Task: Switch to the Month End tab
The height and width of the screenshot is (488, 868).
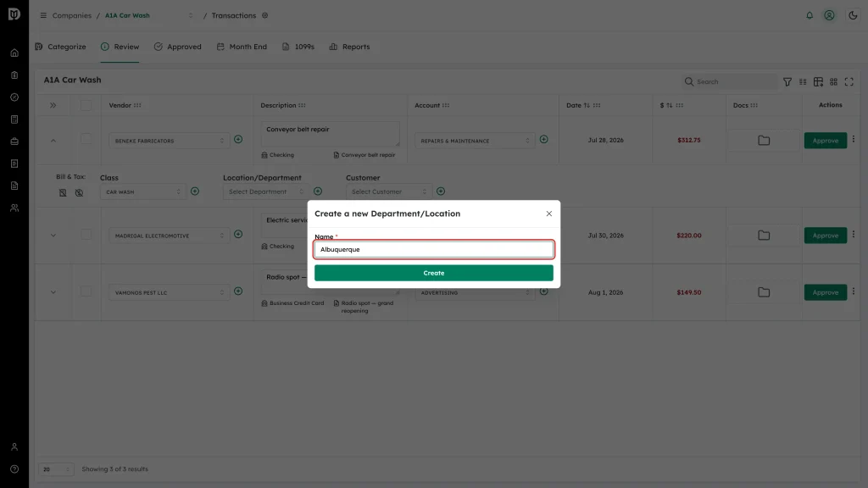Action: [242, 47]
